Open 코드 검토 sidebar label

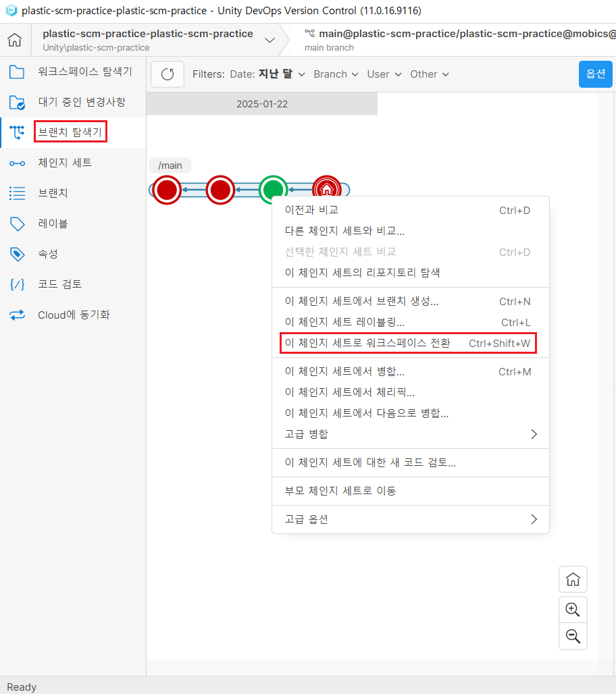click(60, 284)
